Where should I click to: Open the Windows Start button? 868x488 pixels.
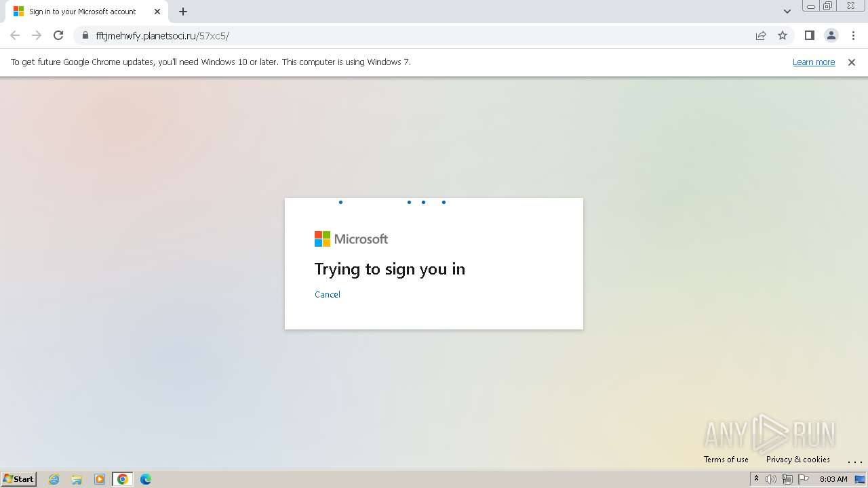[19, 479]
